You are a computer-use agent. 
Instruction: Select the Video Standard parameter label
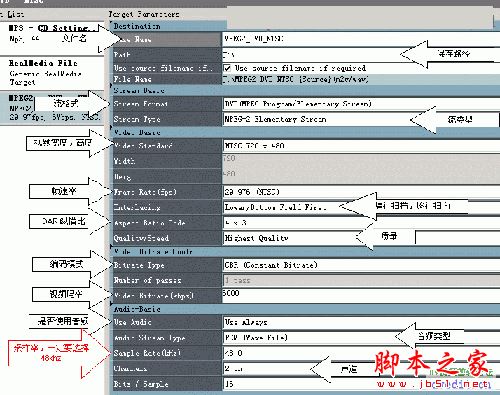(167, 146)
